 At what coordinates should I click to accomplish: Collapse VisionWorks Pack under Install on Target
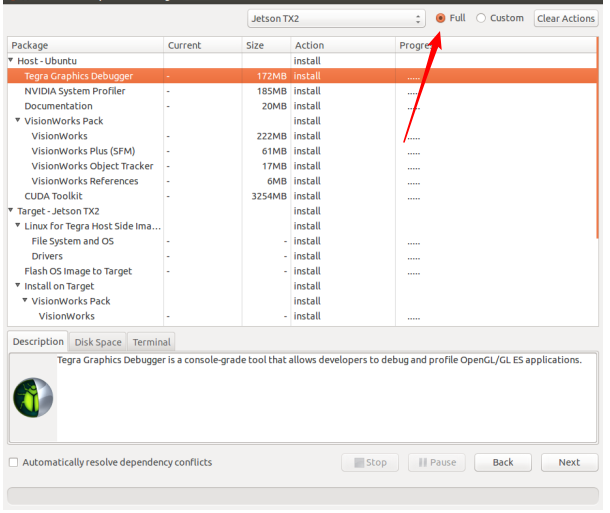click(x=25, y=300)
